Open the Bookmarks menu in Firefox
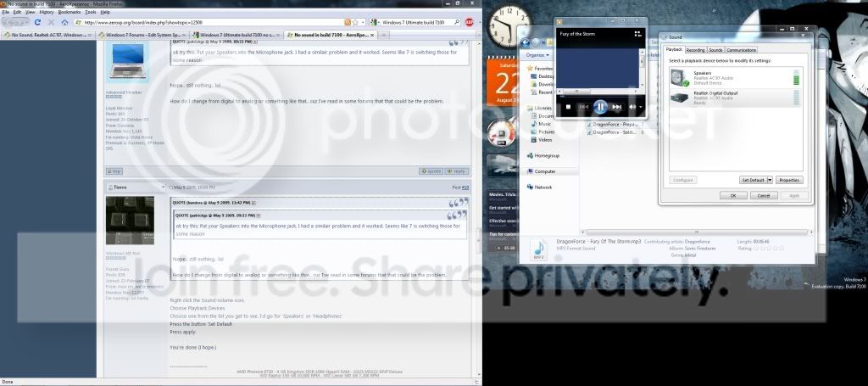The width and height of the screenshot is (868, 386). tap(70, 12)
